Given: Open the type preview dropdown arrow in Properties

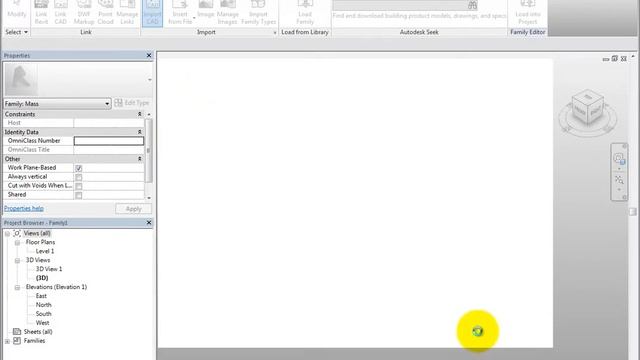Looking at the screenshot, I should tap(149, 80).
